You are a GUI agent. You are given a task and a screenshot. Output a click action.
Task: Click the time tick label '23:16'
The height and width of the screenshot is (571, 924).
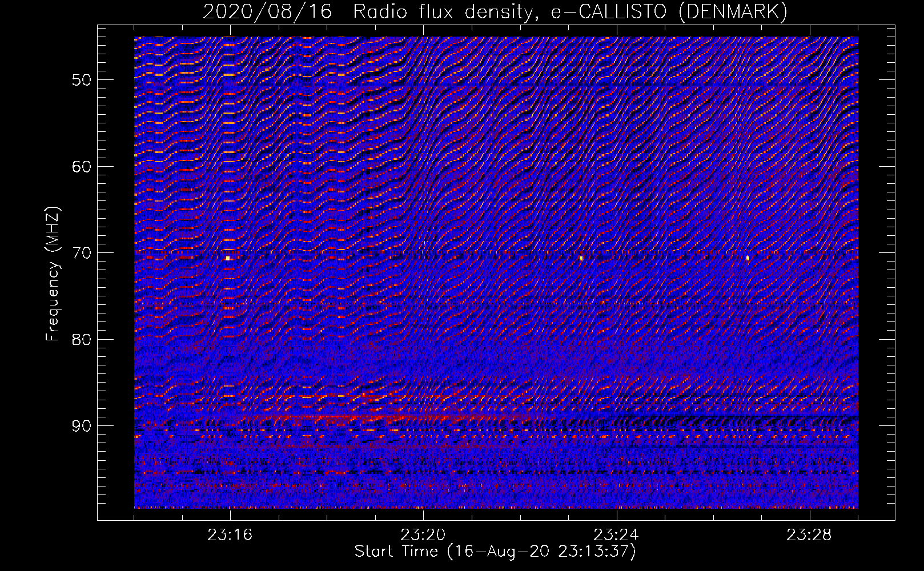point(230,535)
